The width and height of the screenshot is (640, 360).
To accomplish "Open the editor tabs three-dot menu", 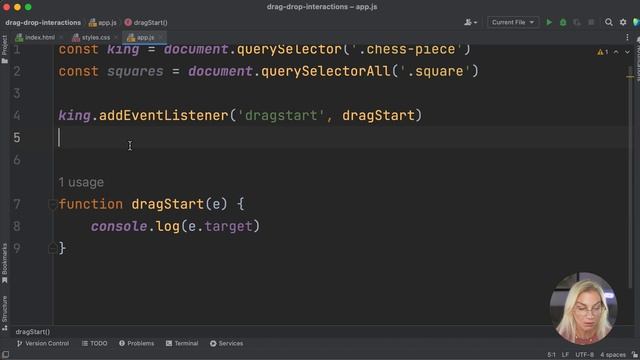I will [x=627, y=38].
